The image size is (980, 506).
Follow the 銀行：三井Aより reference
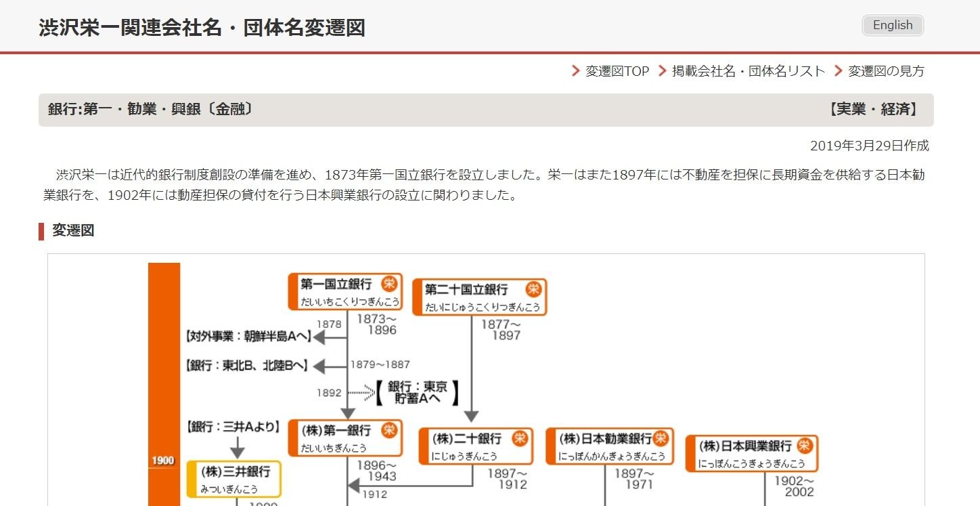[233, 427]
